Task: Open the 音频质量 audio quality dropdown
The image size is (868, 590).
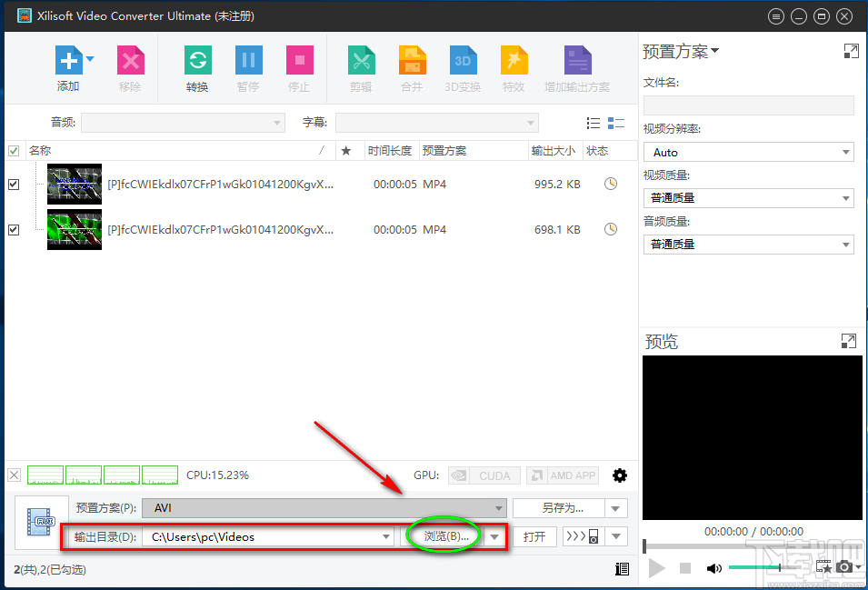Action: [x=748, y=244]
